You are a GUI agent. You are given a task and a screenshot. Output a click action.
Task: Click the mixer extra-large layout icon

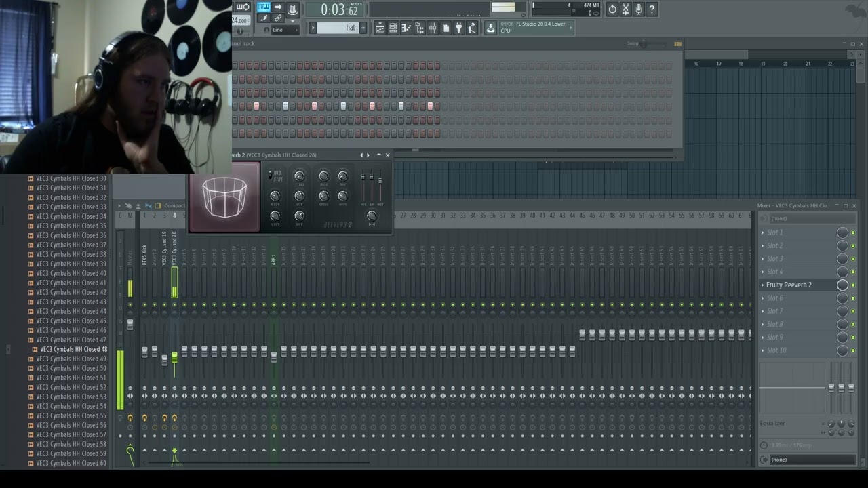[158, 205]
